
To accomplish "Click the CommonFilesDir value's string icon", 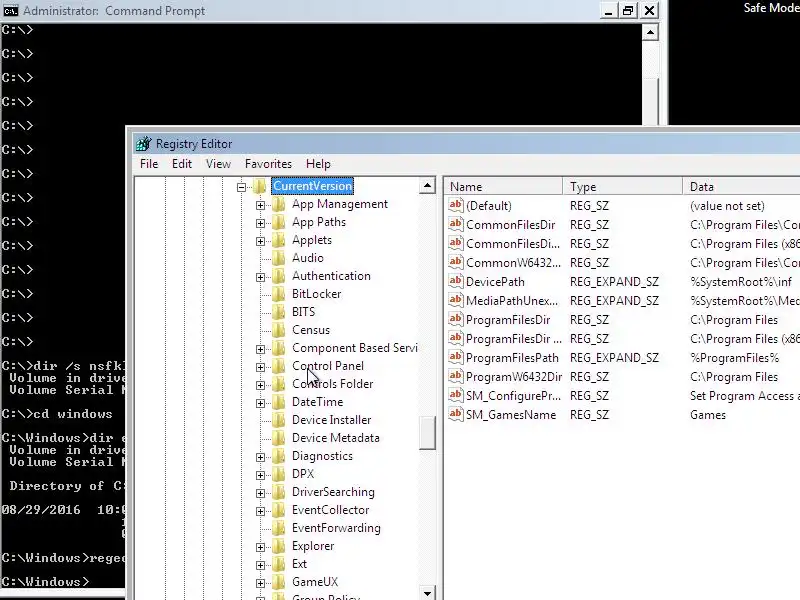I will [456, 224].
